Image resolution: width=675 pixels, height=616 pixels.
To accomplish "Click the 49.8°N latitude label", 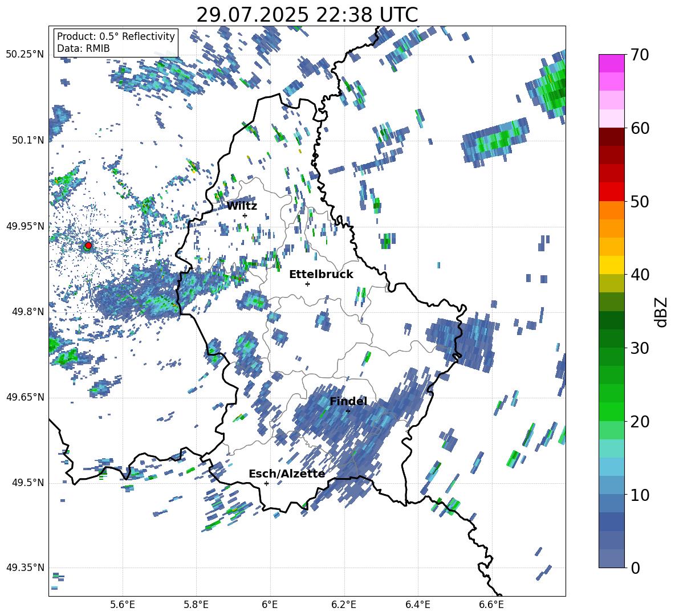I will (29, 312).
